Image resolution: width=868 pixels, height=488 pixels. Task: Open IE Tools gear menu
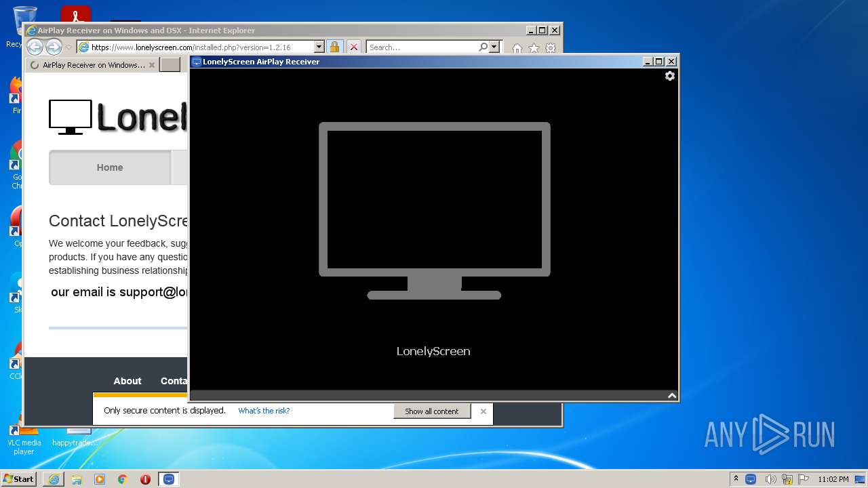point(551,48)
